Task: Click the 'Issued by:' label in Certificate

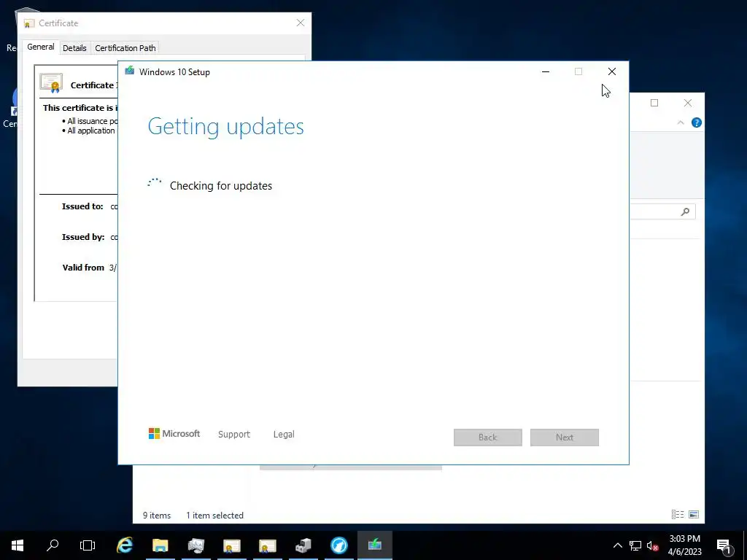Action: tap(83, 237)
